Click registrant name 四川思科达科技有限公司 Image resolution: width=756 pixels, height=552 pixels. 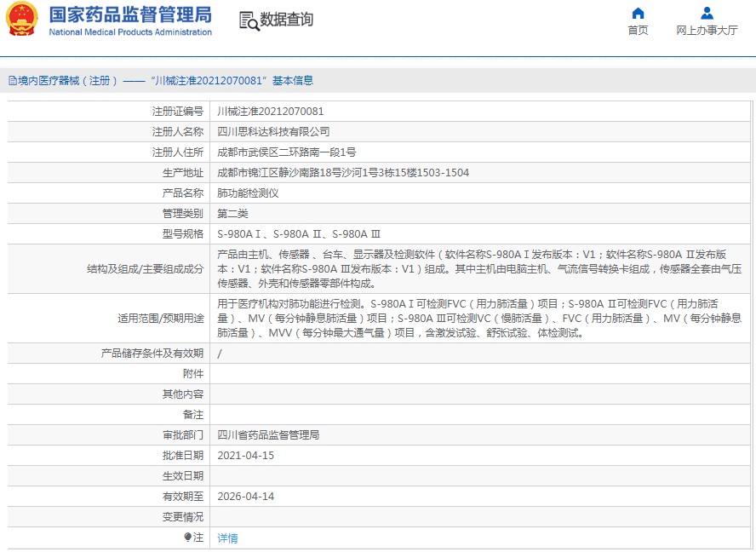[273, 132]
